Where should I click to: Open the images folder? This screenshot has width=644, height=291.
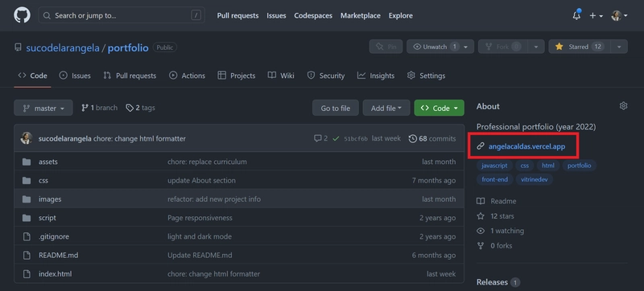[x=50, y=199]
